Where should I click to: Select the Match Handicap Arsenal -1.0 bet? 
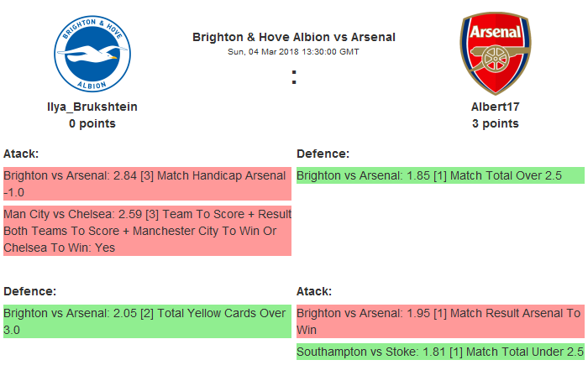pos(146,184)
